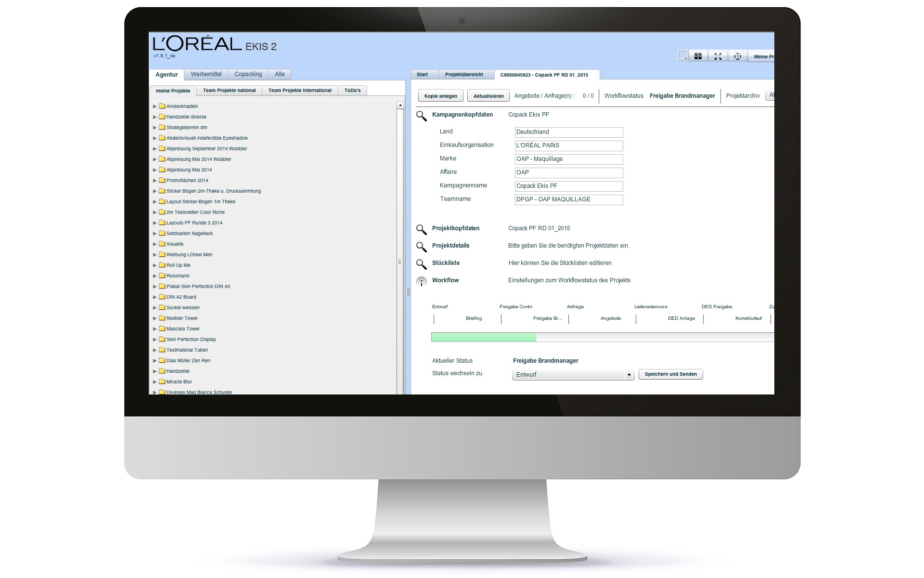This screenshot has height=578, width=924.
Task: Click folder icon of Roll Up Me
Action: tap(162, 265)
